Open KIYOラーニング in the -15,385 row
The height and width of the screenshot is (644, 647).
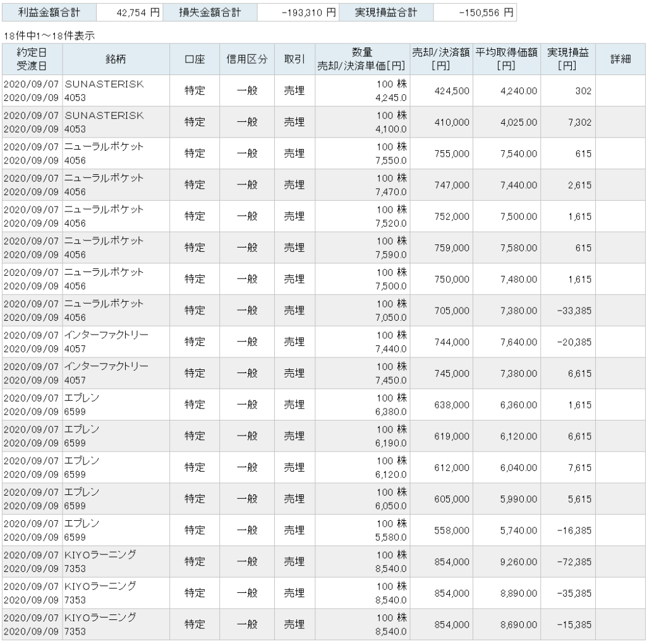click(x=100, y=617)
